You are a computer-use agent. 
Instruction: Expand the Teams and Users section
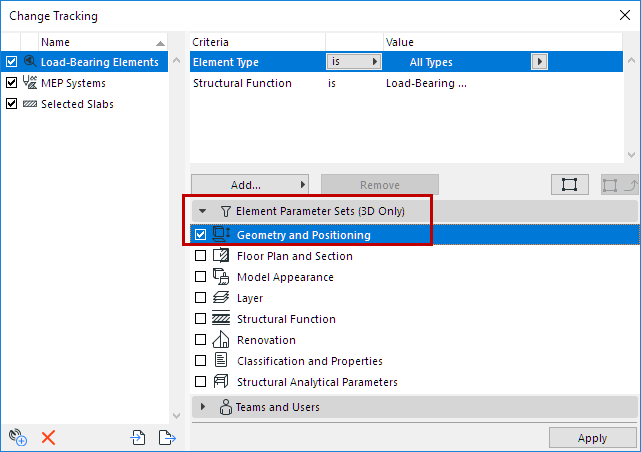click(203, 407)
